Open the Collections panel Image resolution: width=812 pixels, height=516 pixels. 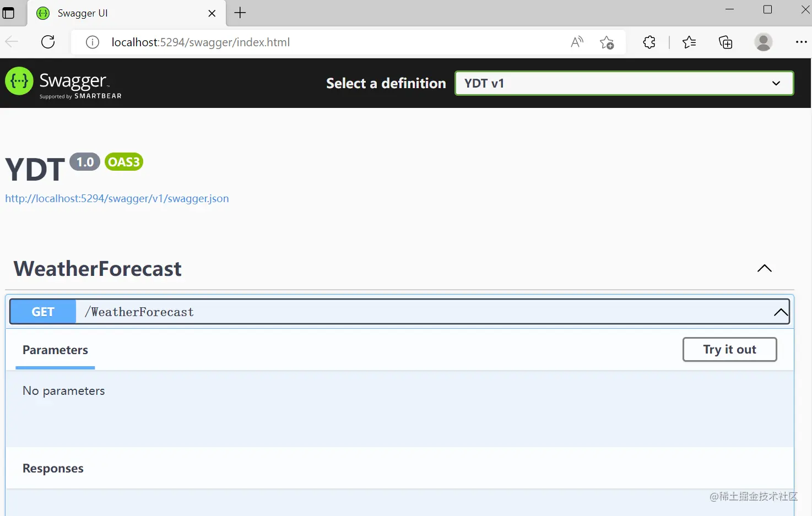[x=726, y=42]
